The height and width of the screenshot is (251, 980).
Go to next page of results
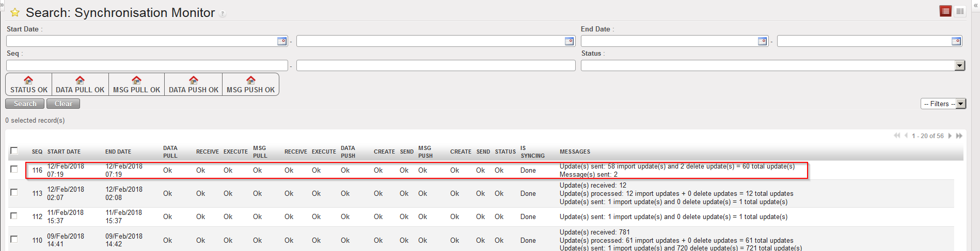950,136
